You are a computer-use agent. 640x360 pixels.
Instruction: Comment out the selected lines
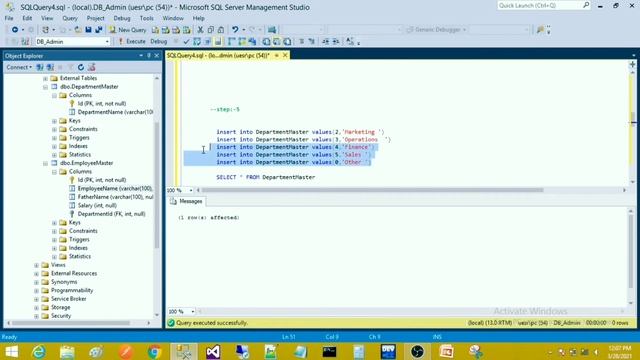coord(301,42)
